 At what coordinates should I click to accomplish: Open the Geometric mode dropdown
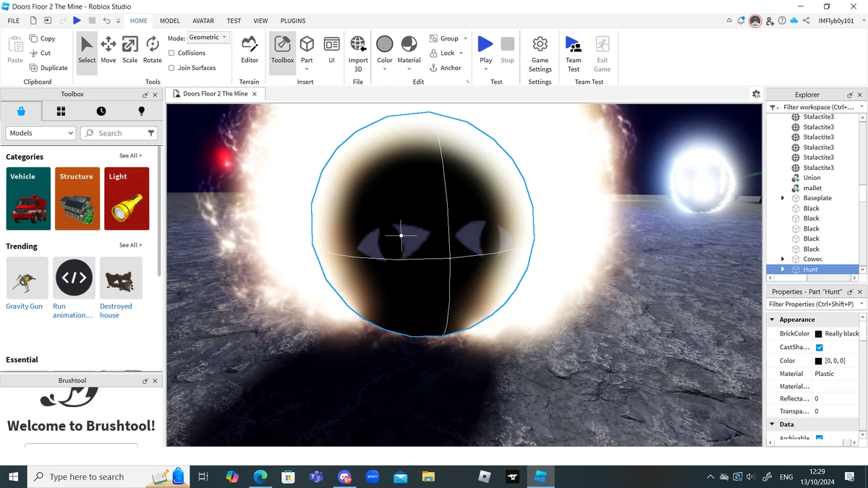pos(208,38)
